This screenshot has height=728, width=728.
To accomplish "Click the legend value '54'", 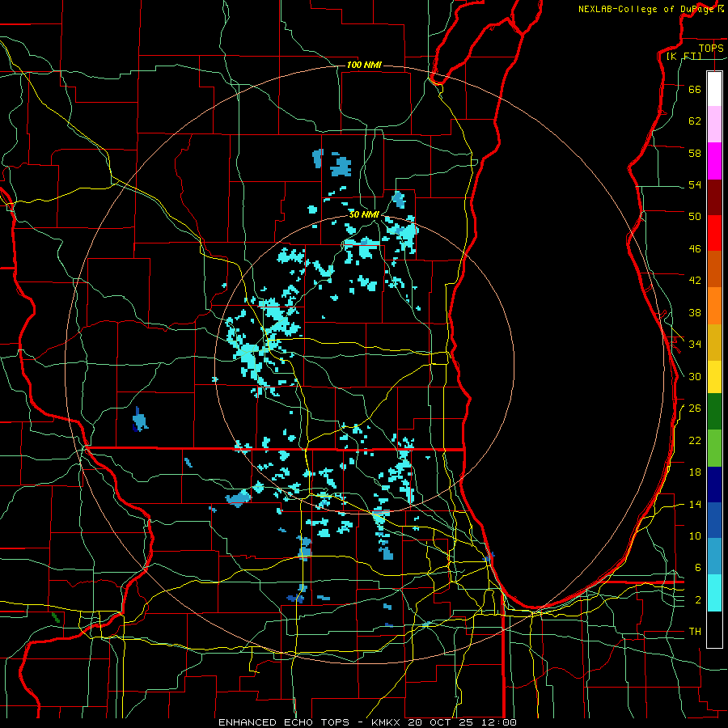I will click(x=695, y=184).
